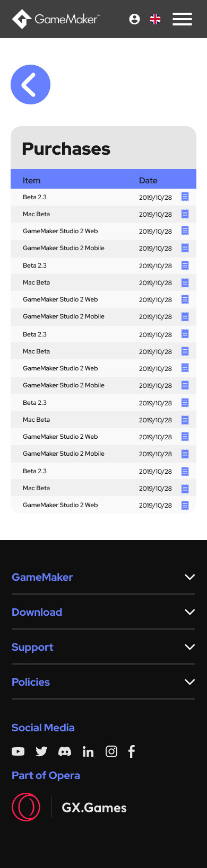The width and height of the screenshot is (207, 868).
Task: Open the YouTube social icon
Action: tap(18, 751)
